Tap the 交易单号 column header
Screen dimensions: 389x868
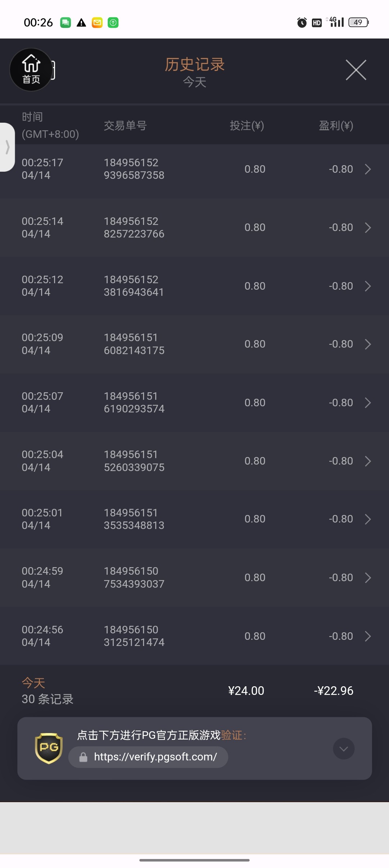tap(125, 126)
